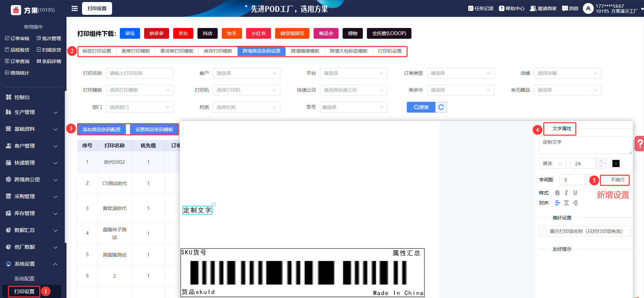Open the 平台 dropdown
The image size is (644, 298).
coord(354,73)
